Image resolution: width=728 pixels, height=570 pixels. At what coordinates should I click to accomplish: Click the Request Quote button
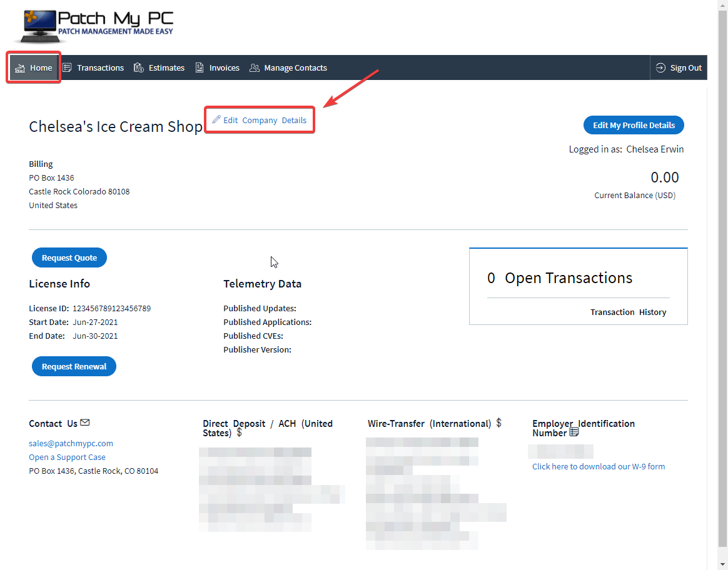pyautogui.click(x=69, y=257)
